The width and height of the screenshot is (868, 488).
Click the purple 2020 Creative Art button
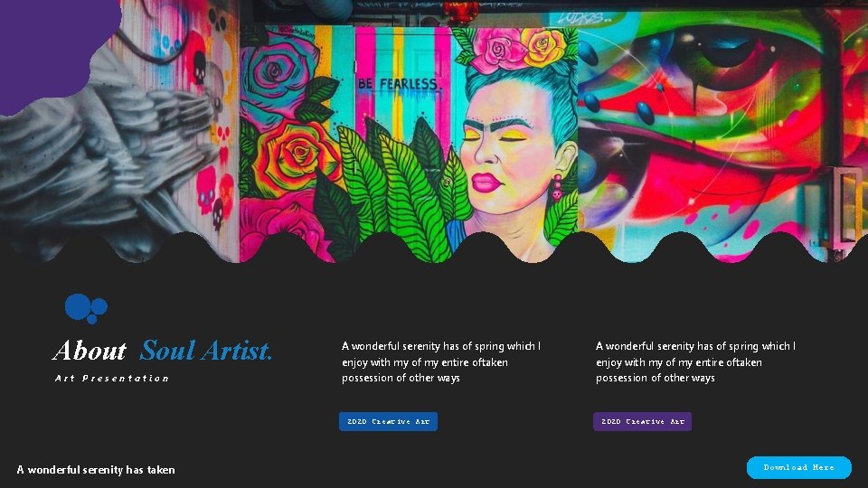642,422
